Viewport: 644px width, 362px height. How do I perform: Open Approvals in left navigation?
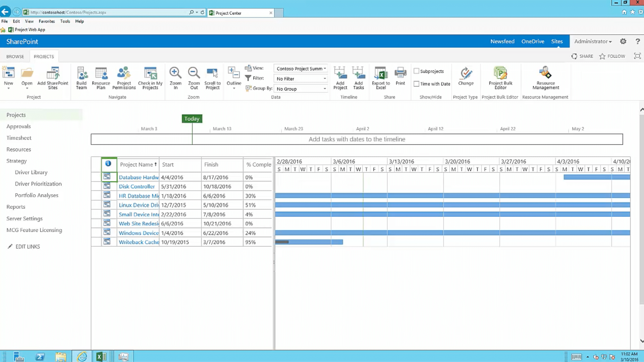(x=18, y=126)
